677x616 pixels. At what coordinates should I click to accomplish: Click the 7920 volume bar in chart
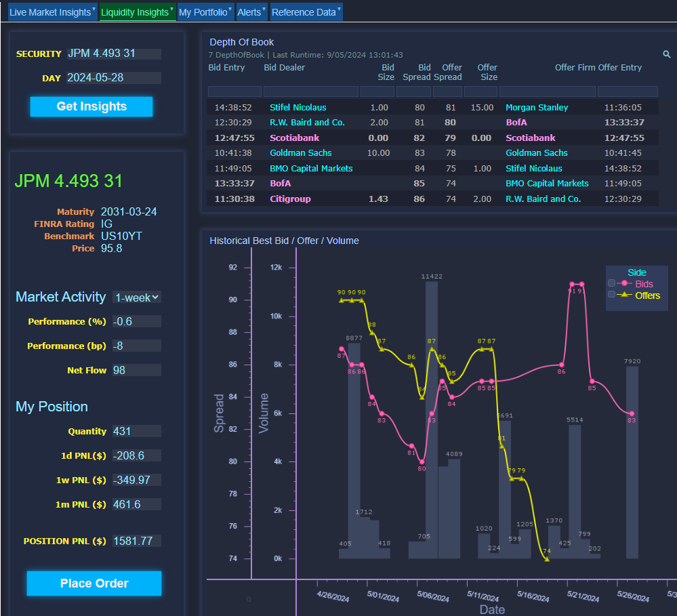632,462
